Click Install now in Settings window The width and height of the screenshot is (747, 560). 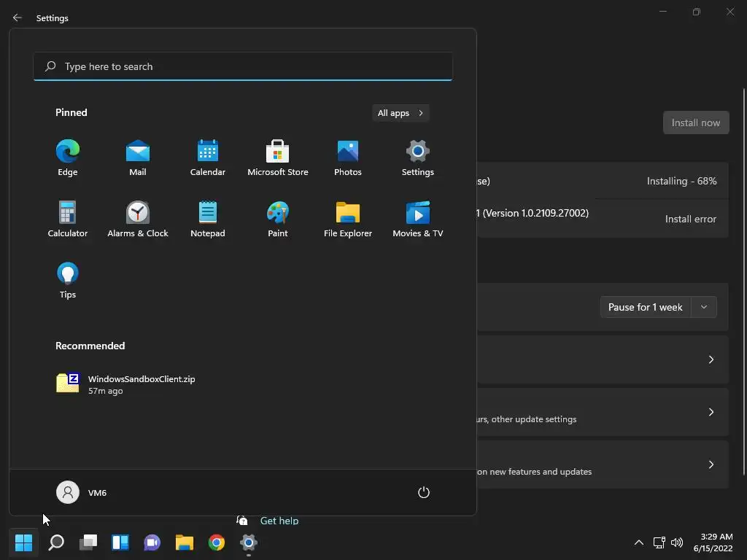696,122
